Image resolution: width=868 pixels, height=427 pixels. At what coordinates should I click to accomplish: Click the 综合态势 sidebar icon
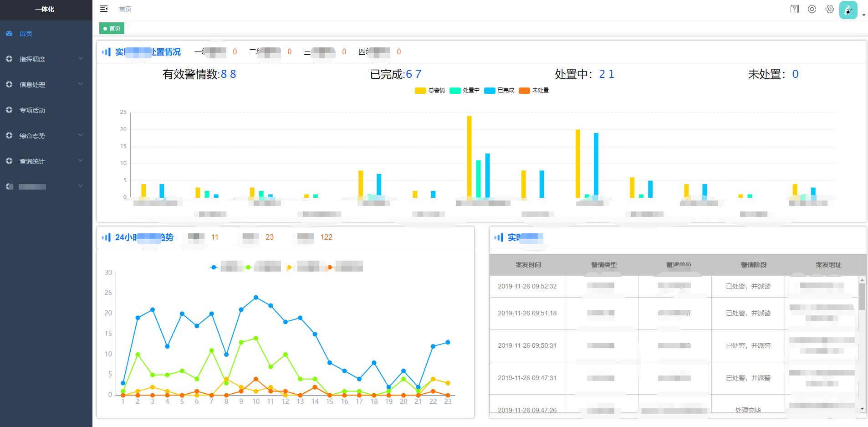9,135
